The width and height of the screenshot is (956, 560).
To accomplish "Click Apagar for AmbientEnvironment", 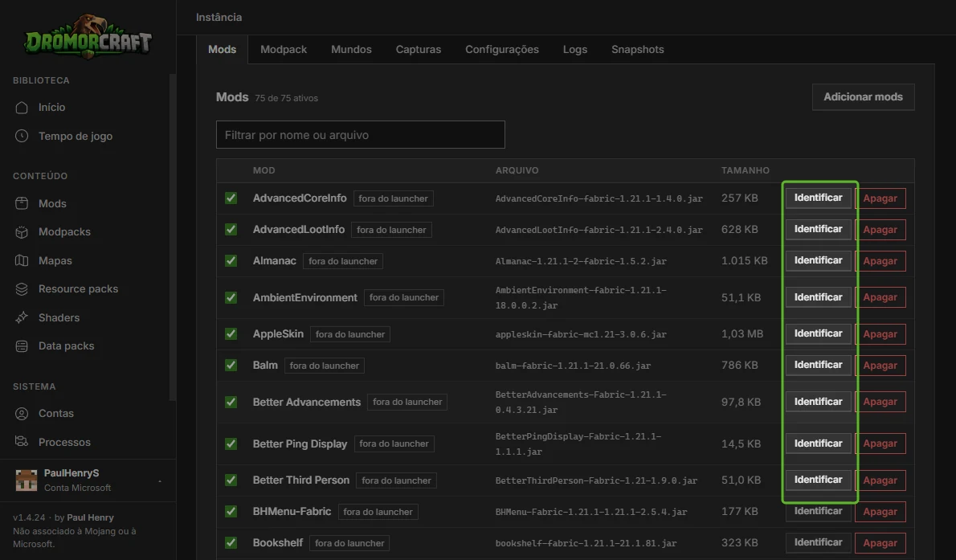I will pos(880,298).
